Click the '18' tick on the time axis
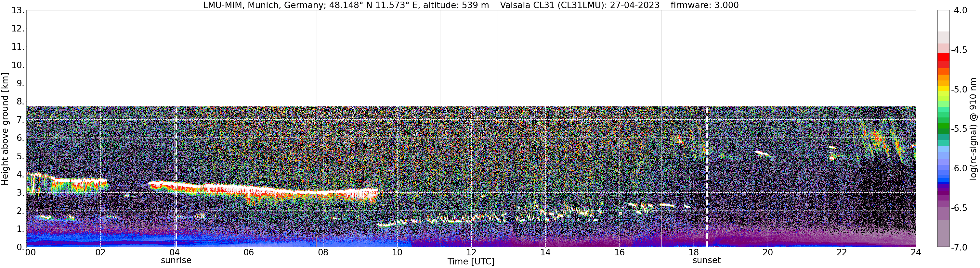980x268 pixels. [x=694, y=252]
